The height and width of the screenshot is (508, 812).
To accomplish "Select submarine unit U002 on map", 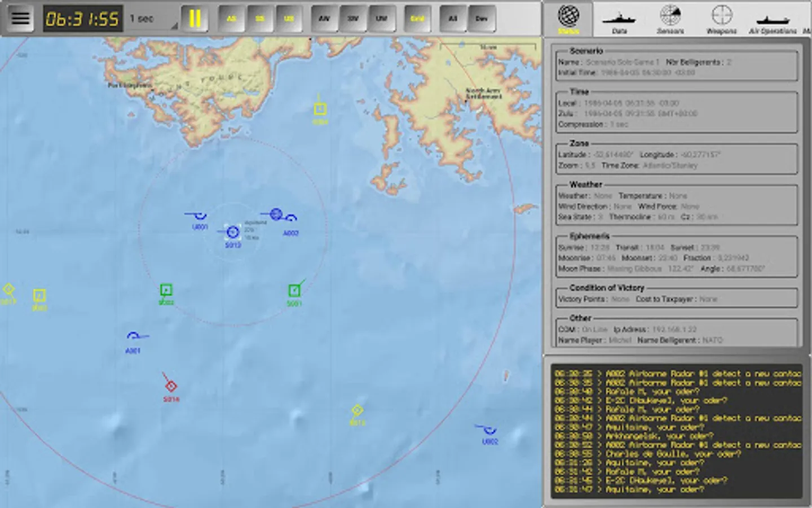I will [x=488, y=432].
